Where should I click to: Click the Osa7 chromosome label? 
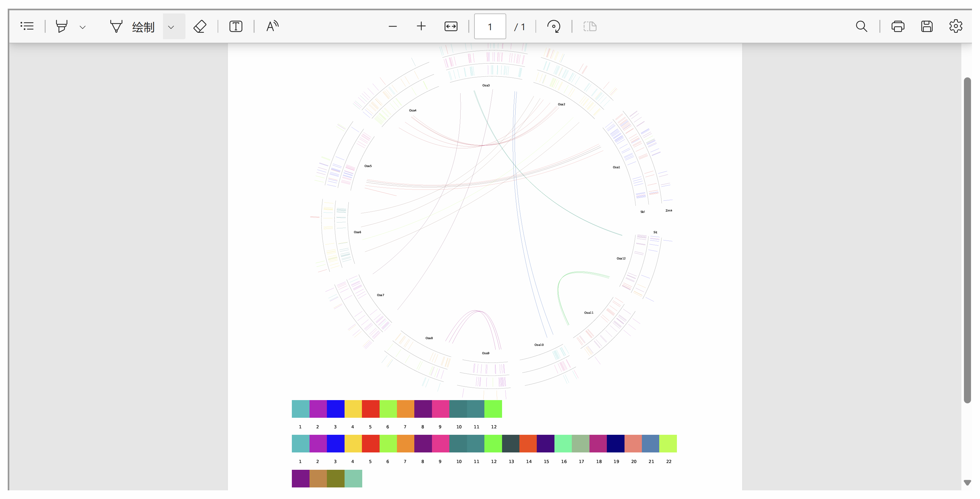click(x=381, y=295)
